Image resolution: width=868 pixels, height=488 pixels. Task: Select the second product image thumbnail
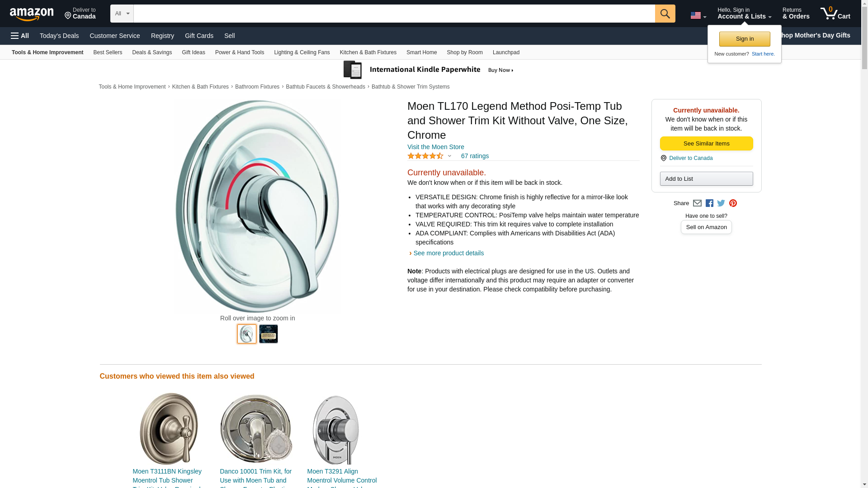269,334
